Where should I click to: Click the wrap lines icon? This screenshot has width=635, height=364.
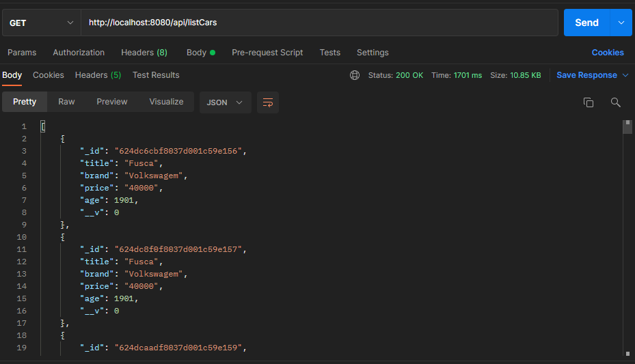[x=268, y=102]
